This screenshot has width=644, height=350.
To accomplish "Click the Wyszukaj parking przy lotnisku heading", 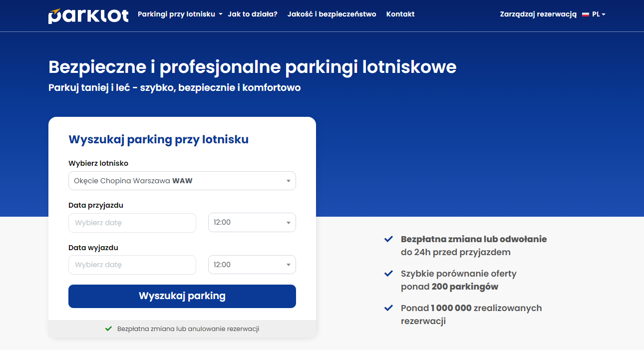I will click(158, 139).
